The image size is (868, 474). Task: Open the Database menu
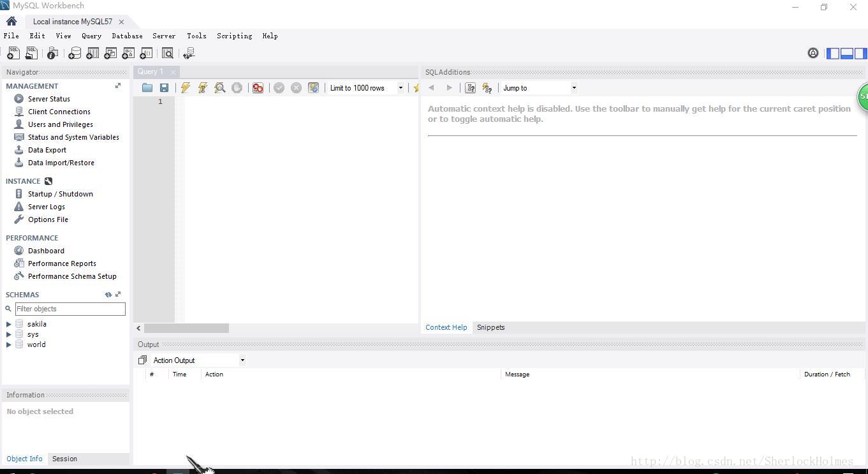coord(127,36)
